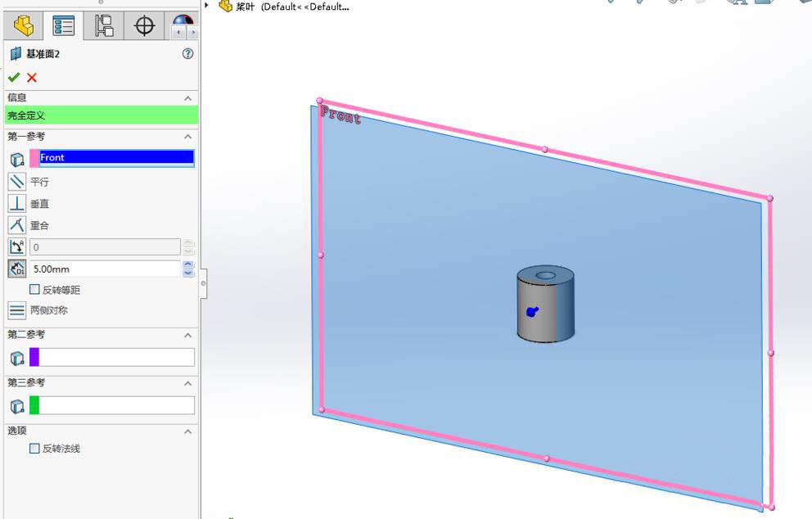812x519 pixels.
Task: Collapse the 第一参考 section
Action: (x=187, y=136)
